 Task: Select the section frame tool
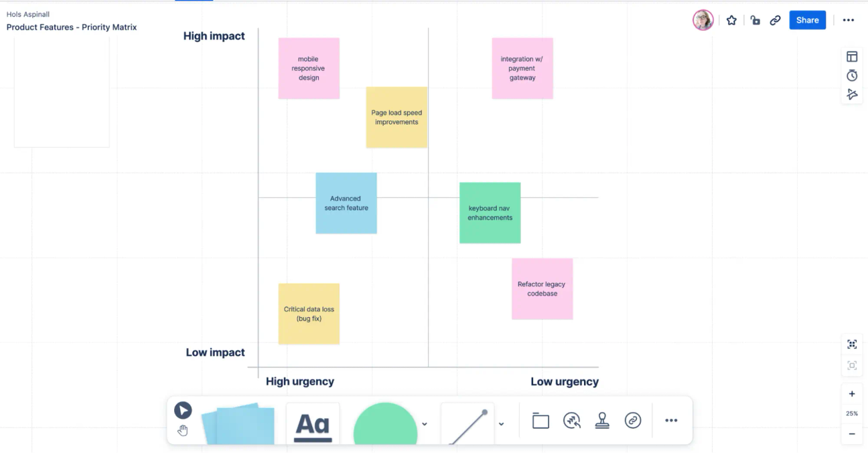pos(540,420)
